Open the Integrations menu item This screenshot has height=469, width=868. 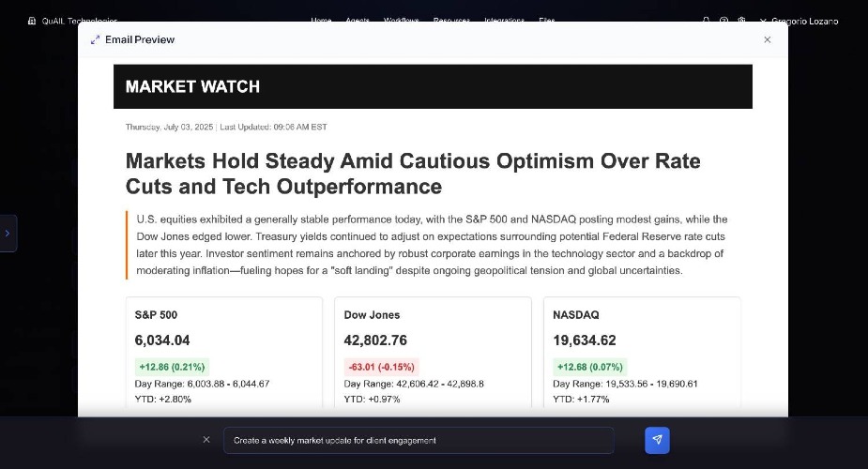tap(504, 21)
